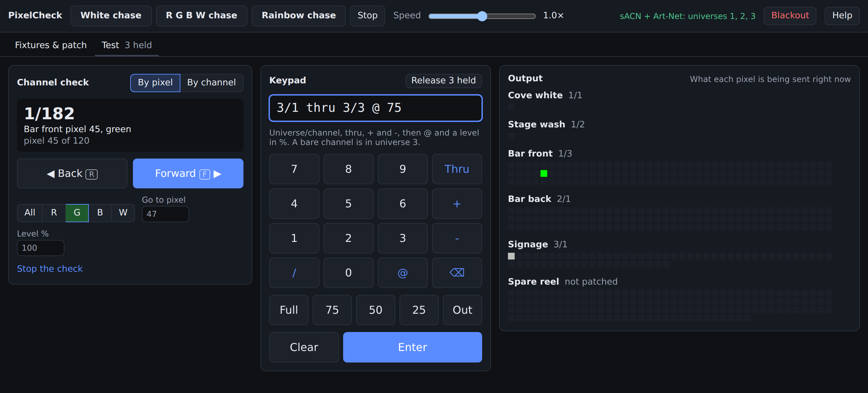Screen dimensions: 868x393
Task: Click the plus key on the keypad
Action: coord(457,204)
